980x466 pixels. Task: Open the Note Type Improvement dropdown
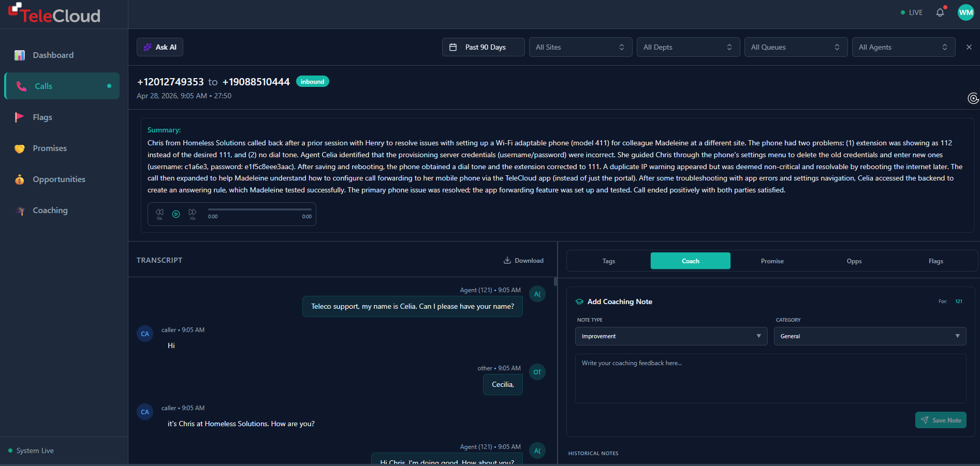[x=671, y=336]
